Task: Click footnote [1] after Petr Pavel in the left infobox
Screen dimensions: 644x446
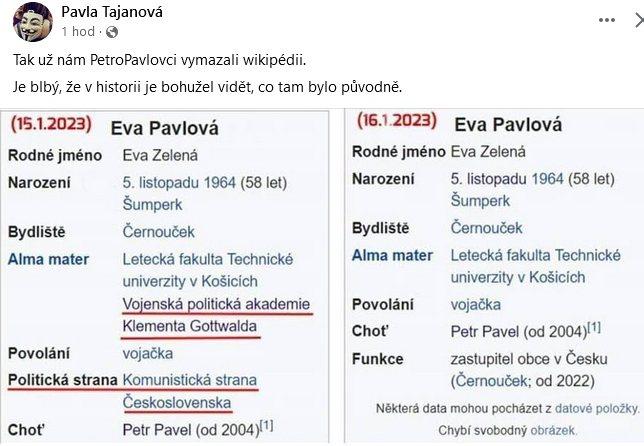Action: [x=266, y=427]
